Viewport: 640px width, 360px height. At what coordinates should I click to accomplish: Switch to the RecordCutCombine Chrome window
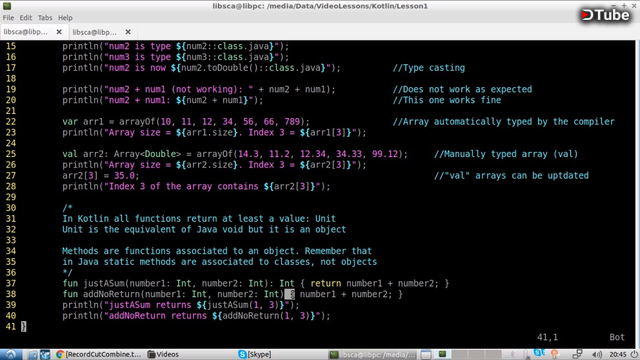99,354
